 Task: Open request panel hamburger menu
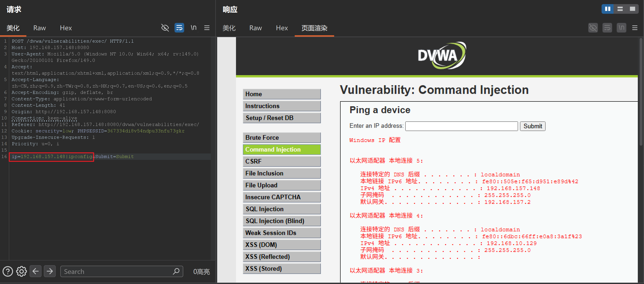(x=207, y=28)
